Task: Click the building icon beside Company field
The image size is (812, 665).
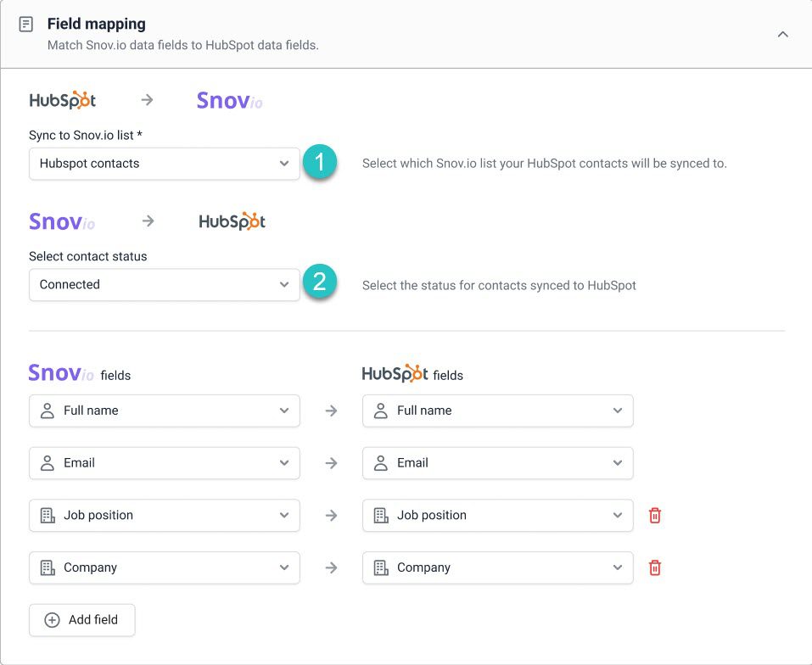Action: pos(48,567)
